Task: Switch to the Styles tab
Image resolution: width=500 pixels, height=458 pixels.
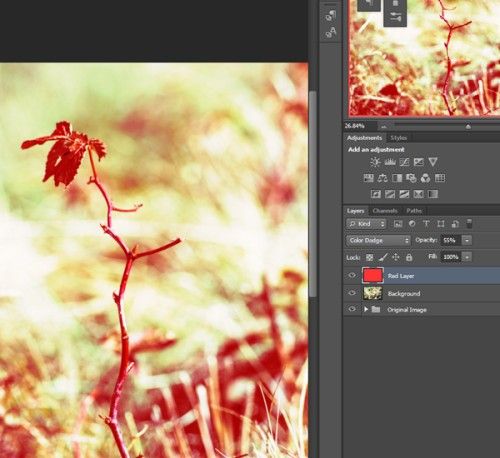Action: click(399, 138)
